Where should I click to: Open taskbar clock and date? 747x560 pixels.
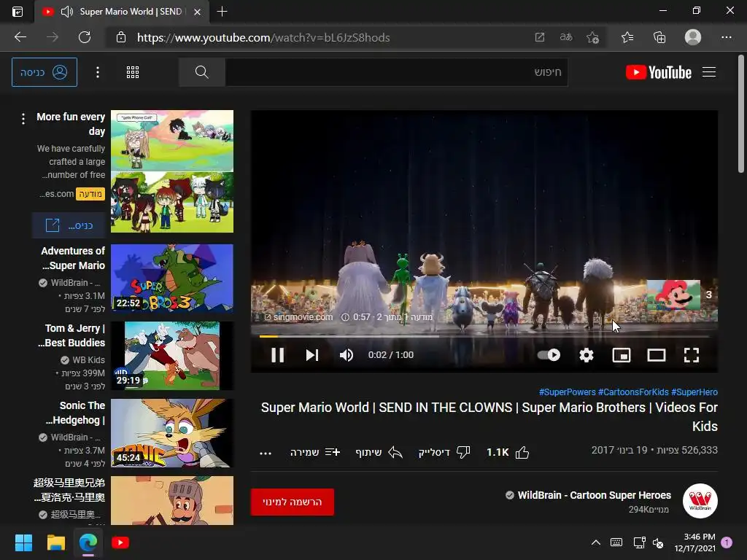click(x=694, y=542)
